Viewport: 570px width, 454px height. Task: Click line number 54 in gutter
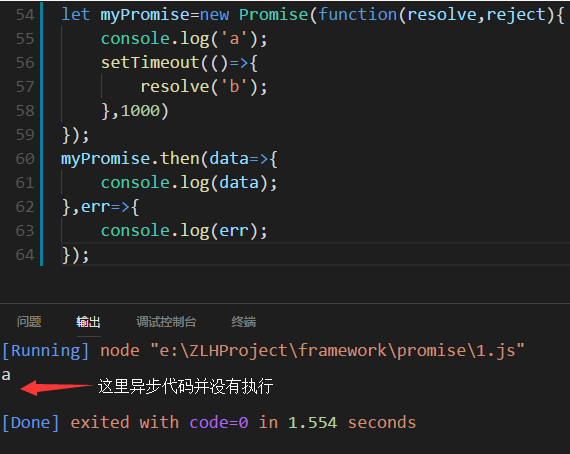point(25,15)
